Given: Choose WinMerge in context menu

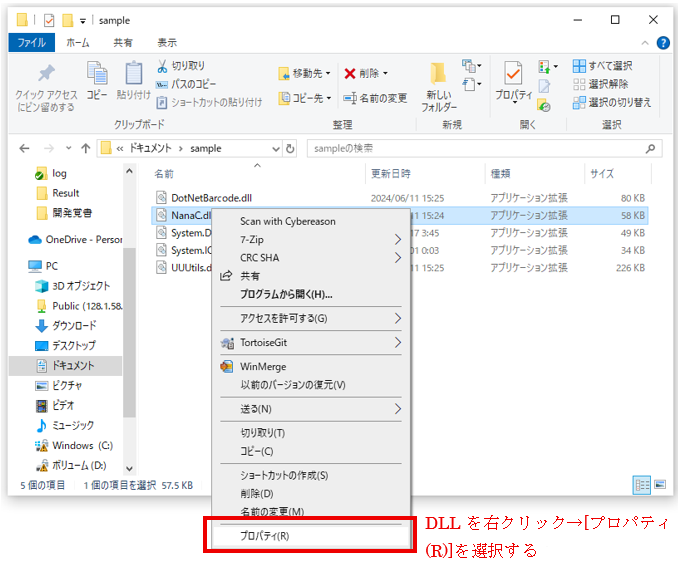Looking at the screenshot, I should tap(263, 367).
